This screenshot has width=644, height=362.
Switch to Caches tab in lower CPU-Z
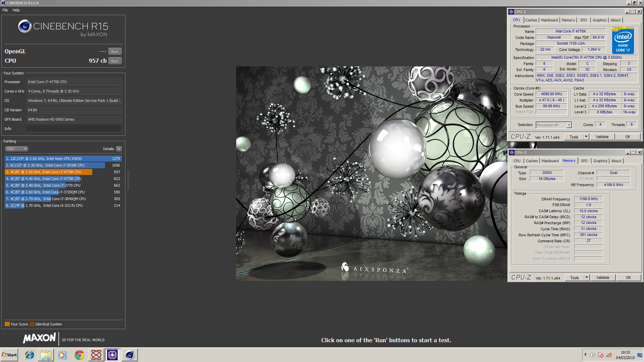pos(532,161)
